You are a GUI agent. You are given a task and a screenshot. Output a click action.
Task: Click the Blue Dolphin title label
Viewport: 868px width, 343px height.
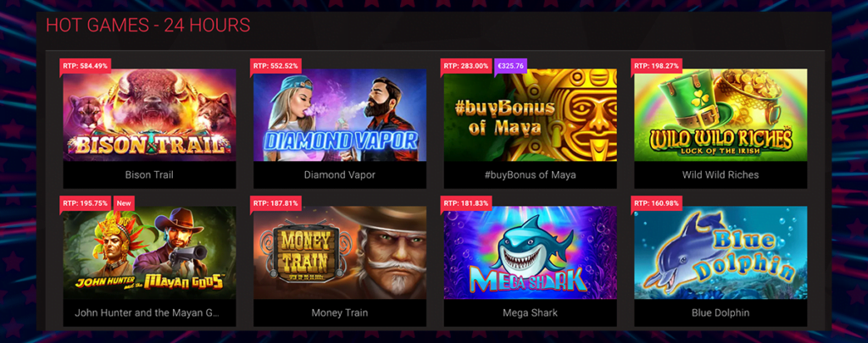pos(721,313)
